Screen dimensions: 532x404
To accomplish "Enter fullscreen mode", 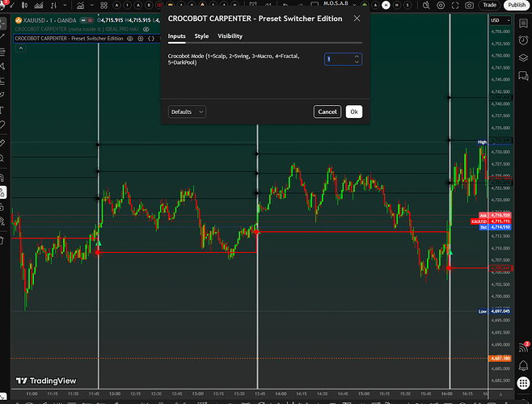I will click(x=455, y=5).
